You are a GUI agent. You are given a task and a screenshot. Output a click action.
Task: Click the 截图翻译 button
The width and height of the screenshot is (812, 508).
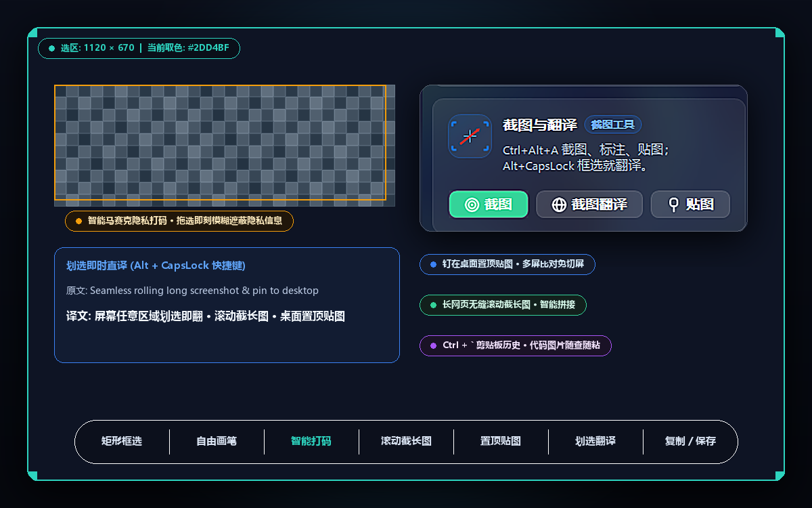589,205
